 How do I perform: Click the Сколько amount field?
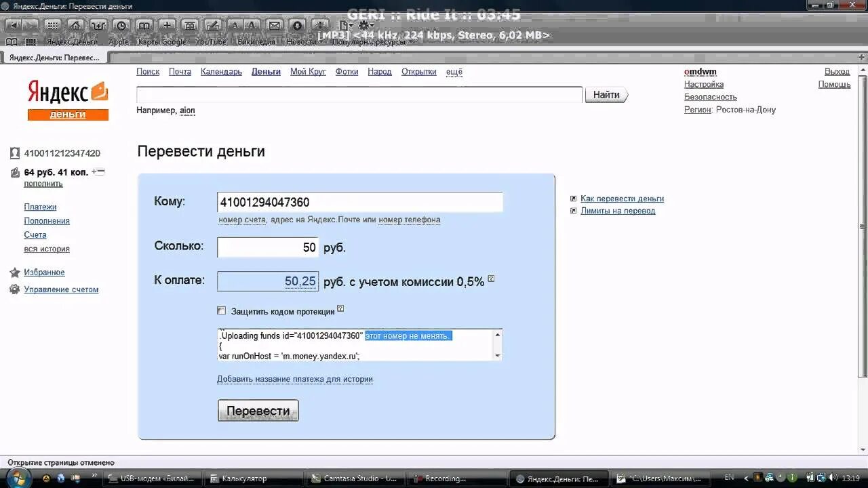(x=268, y=247)
